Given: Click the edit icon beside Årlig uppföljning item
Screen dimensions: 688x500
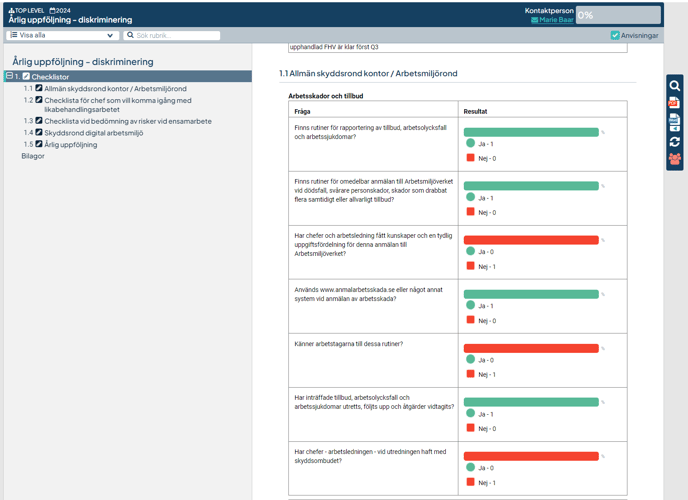Looking at the screenshot, I should coord(40,145).
